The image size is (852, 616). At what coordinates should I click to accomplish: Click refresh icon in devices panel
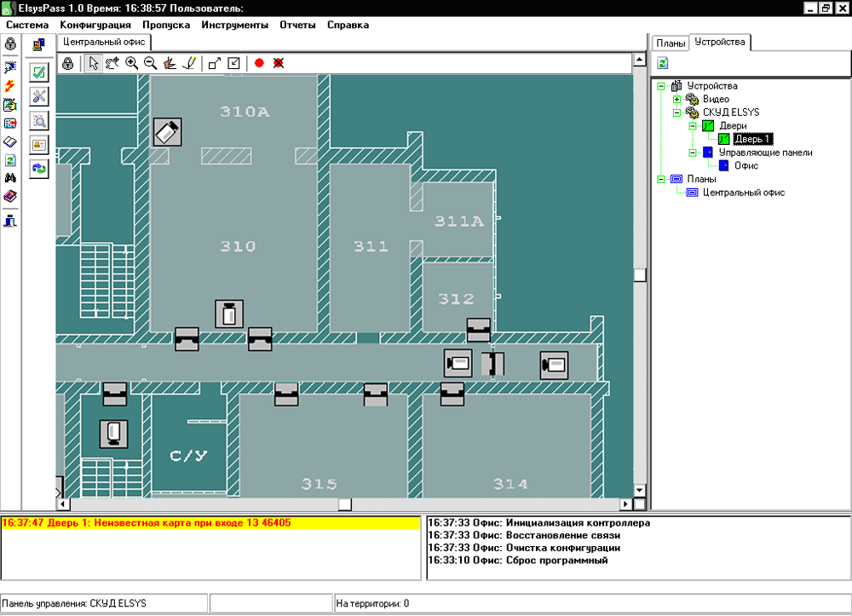[662, 63]
